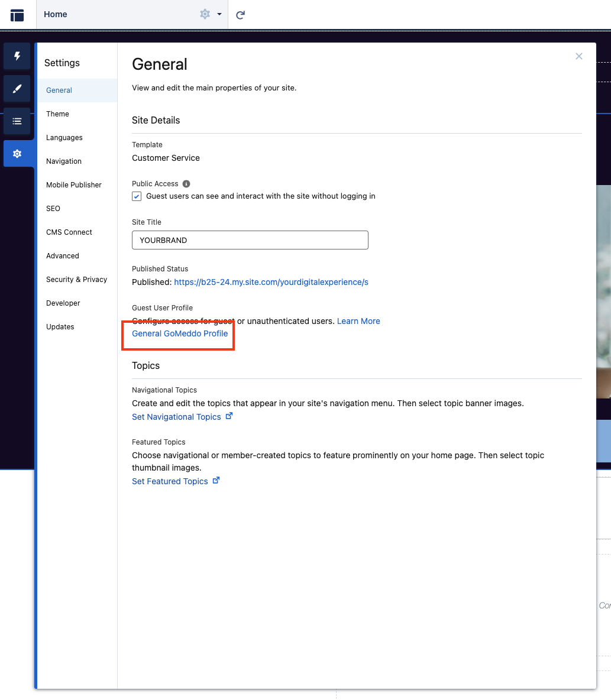Viewport: 611px width, 700px height.
Task: Select the Settings gear icon in sidebar
Action: [x=17, y=153]
